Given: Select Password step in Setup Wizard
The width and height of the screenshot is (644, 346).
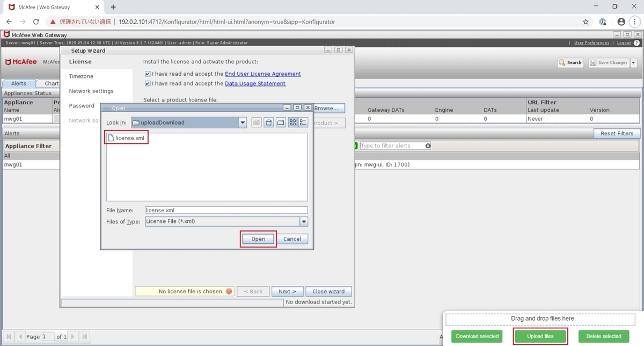Looking at the screenshot, I should pyautogui.click(x=82, y=105).
